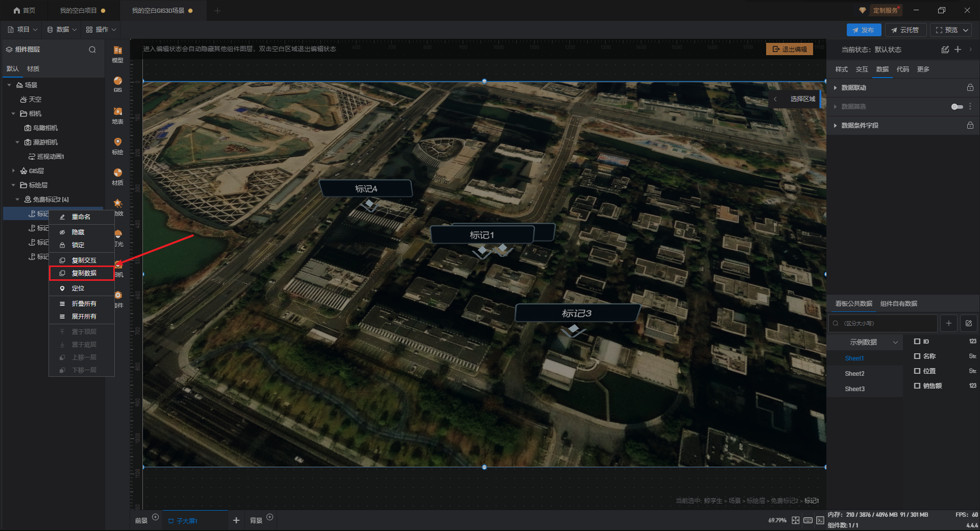Choose 展开所有 expand all in context menu
Viewport: 980px width, 531px height.
82,317
